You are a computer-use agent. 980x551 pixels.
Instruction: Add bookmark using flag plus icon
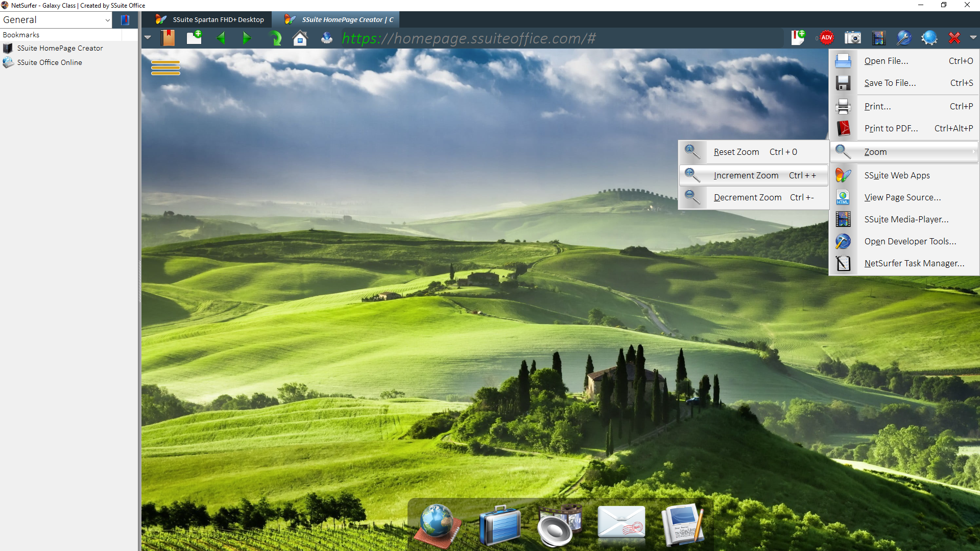point(798,38)
